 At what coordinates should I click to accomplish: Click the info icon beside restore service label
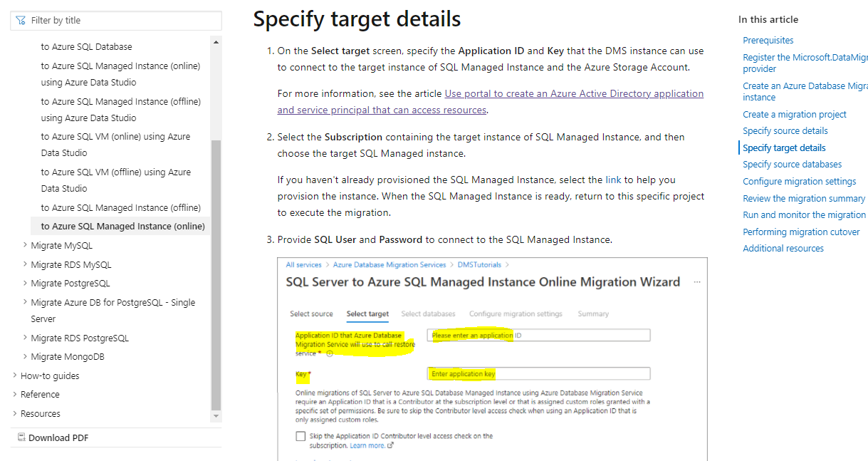[330, 353]
